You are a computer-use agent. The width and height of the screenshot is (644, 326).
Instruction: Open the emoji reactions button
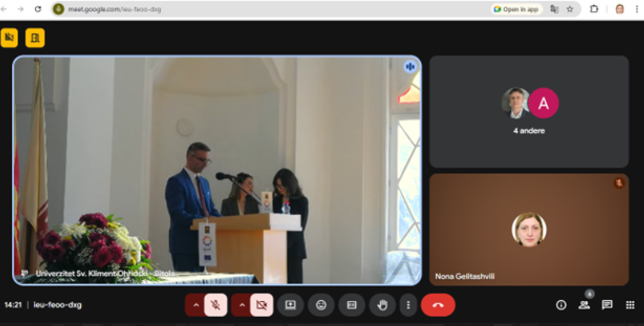pyautogui.click(x=321, y=305)
